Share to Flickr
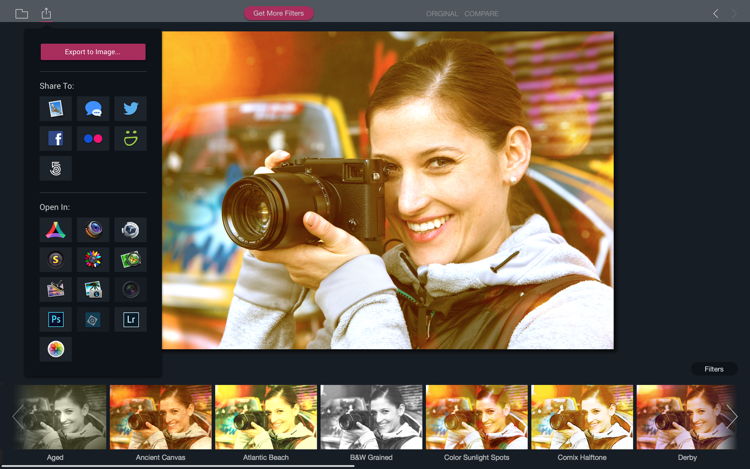 (93, 139)
